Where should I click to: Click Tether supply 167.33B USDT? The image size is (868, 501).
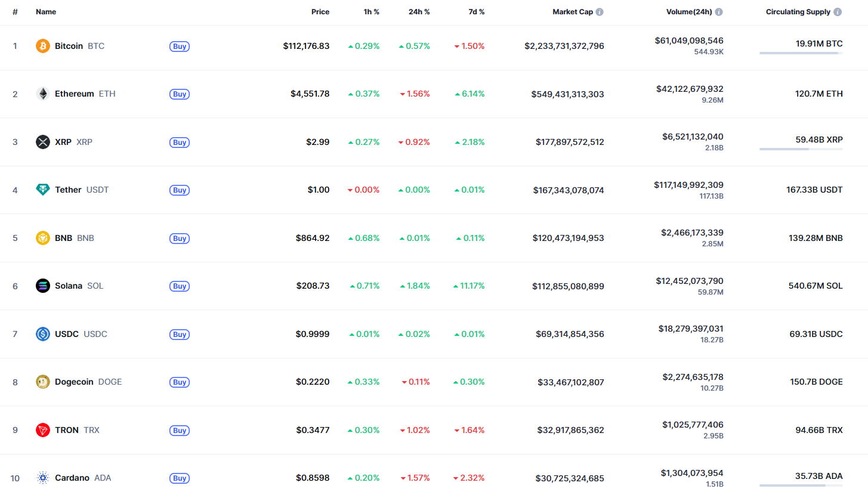814,190
